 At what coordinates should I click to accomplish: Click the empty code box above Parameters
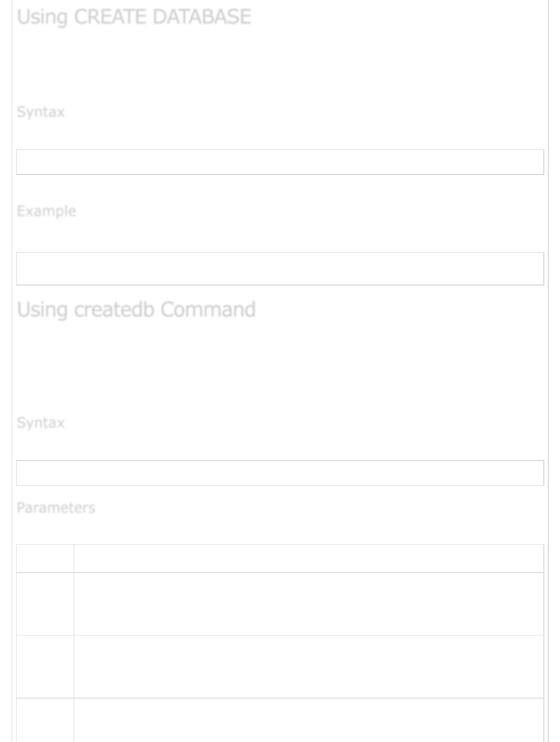[x=280, y=473]
